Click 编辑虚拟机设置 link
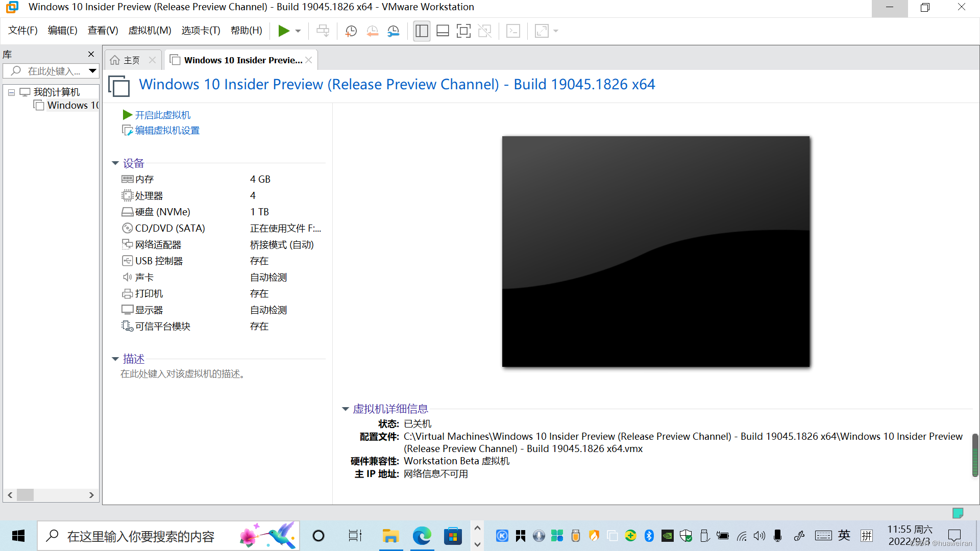The width and height of the screenshot is (980, 551). 167,131
